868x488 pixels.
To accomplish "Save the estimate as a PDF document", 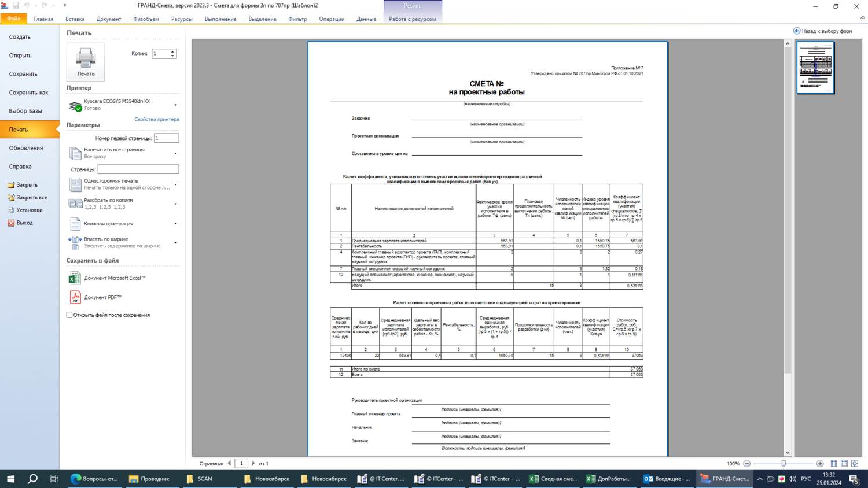I will pyautogui.click(x=96, y=297).
